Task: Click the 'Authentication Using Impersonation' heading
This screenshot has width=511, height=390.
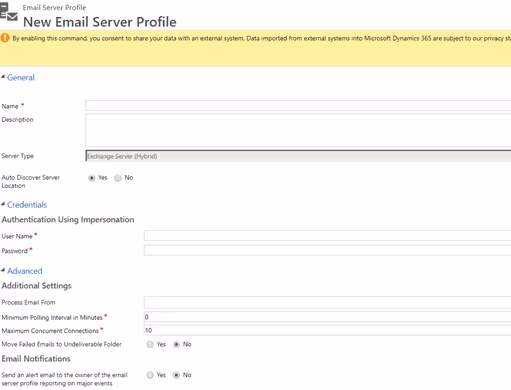Action: point(68,219)
